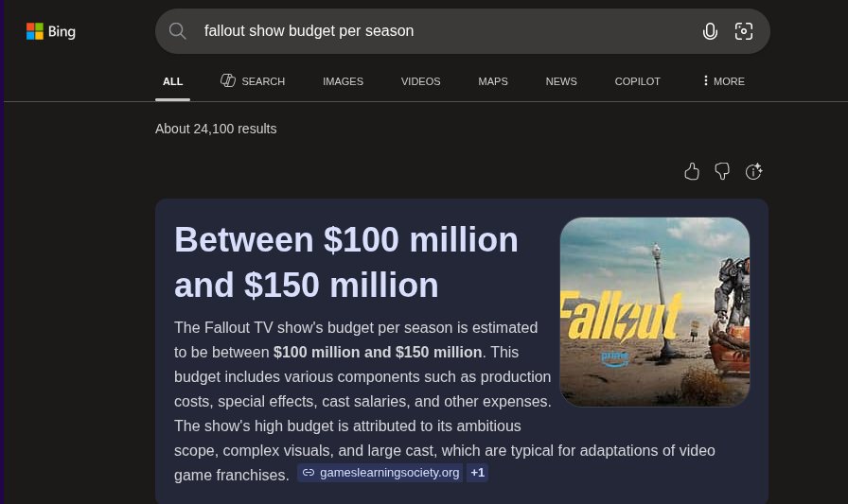This screenshot has width=848, height=504.
Task: Open the VIDEOS tab
Action: click(421, 81)
